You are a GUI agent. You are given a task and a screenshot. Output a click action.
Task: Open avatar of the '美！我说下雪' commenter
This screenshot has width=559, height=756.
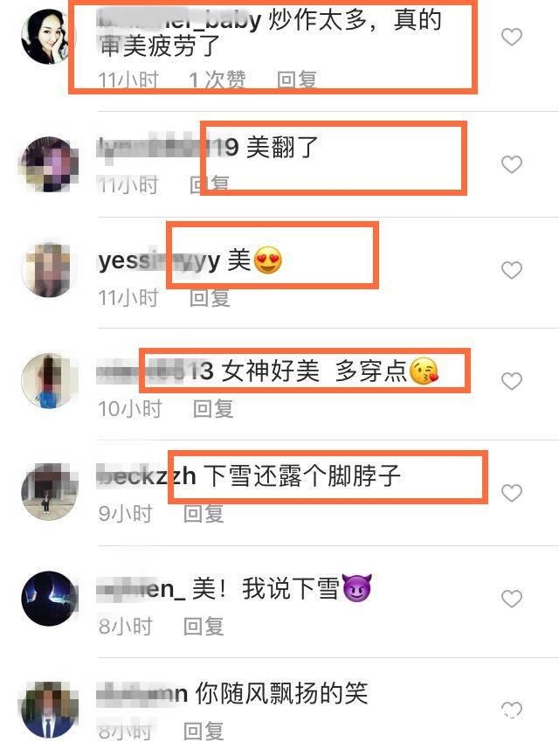[x=49, y=599]
